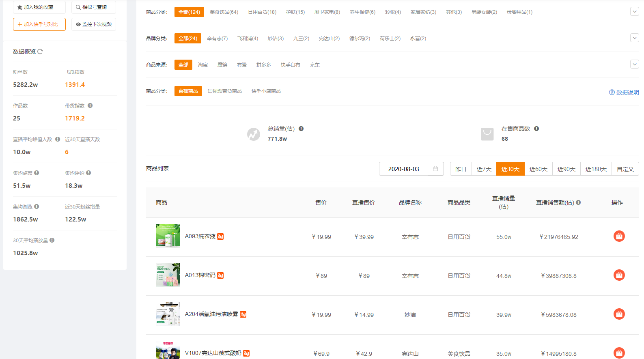Add to my favorites with 加入我的收藏

[39, 7]
